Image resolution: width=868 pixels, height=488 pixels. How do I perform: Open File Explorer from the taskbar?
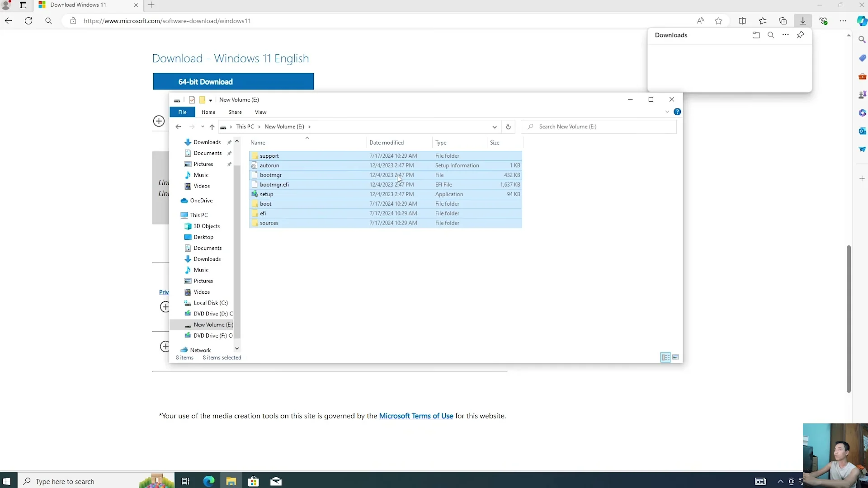tap(231, 481)
